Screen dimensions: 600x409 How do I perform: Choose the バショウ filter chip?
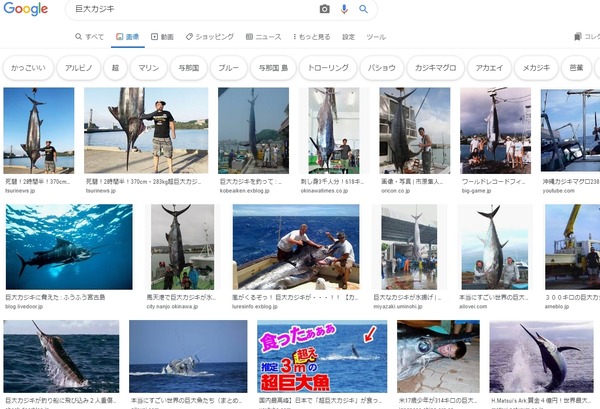[x=382, y=68]
